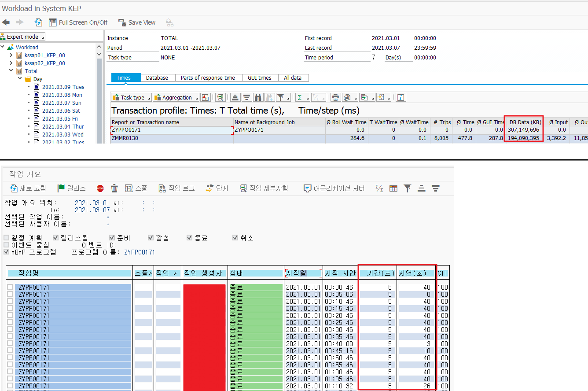Image resolution: width=588 pixels, height=391 pixels.
Task: Sort descending in the transaction profile toolbar
Action: [246, 97]
